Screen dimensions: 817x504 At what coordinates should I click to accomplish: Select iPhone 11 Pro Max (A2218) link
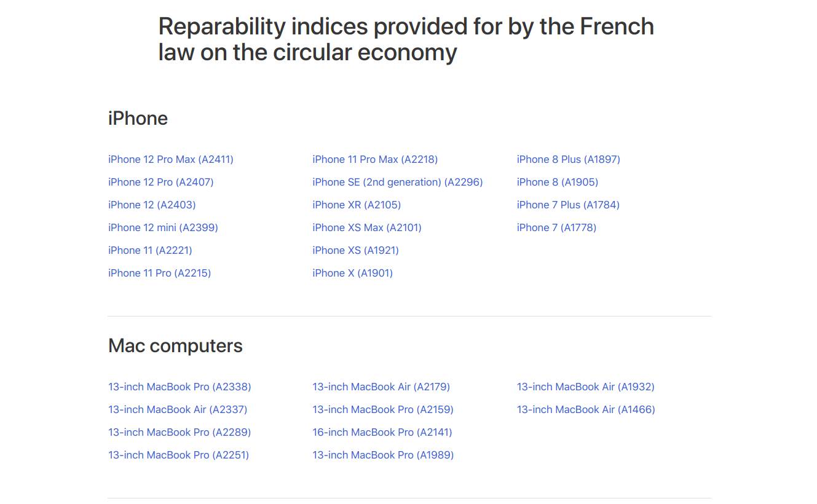click(375, 159)
